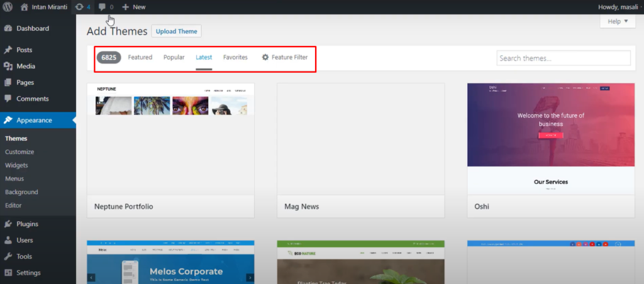Open Customize submenu item
The width and height of the screenshot is (644, 284).
19,152
